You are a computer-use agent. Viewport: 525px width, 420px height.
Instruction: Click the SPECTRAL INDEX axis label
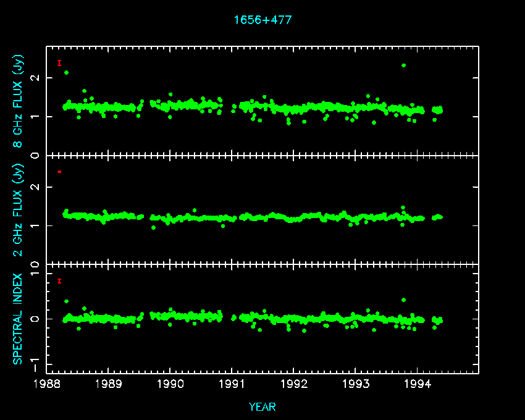click(18, 318)
